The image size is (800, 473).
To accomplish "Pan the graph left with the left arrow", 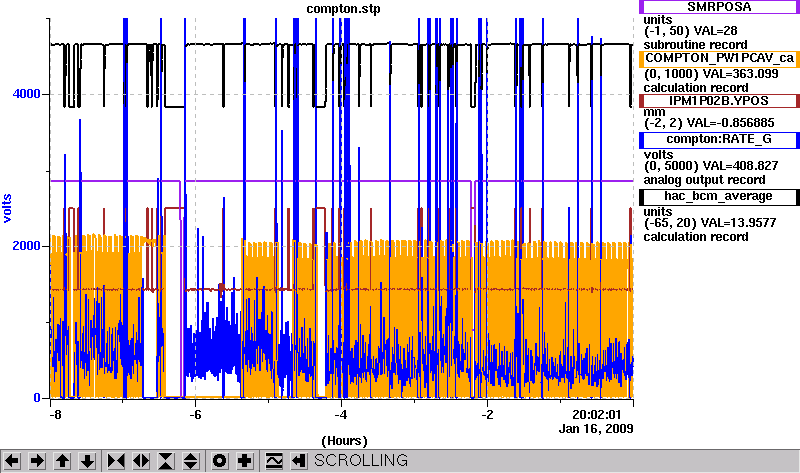I will (12, 461).
